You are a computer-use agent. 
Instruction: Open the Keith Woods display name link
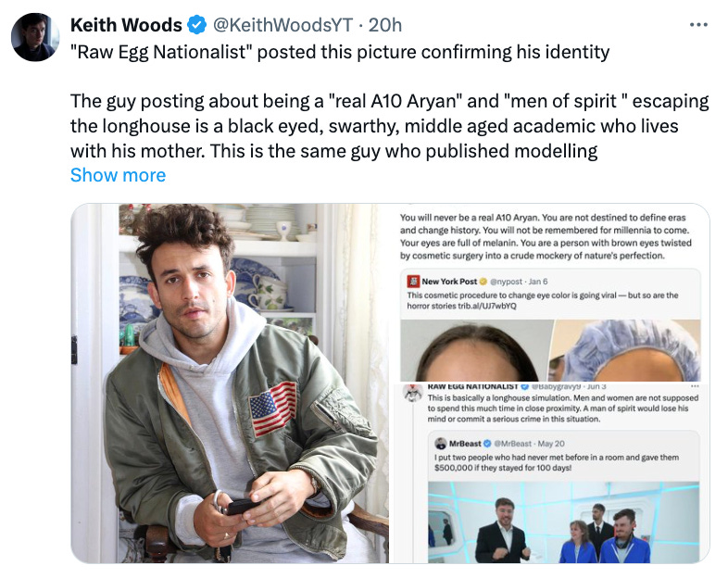pyautogui.click(x=126, y=25)
